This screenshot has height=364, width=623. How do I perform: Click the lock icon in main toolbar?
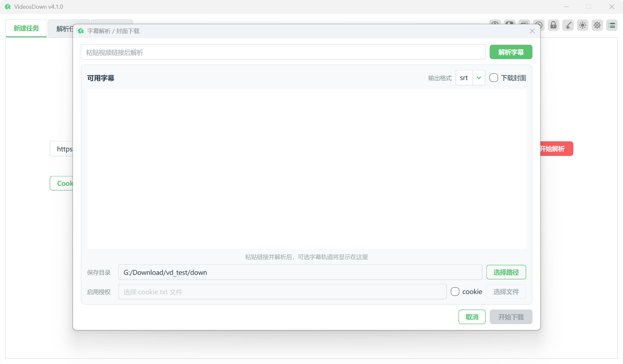[553, 25]
